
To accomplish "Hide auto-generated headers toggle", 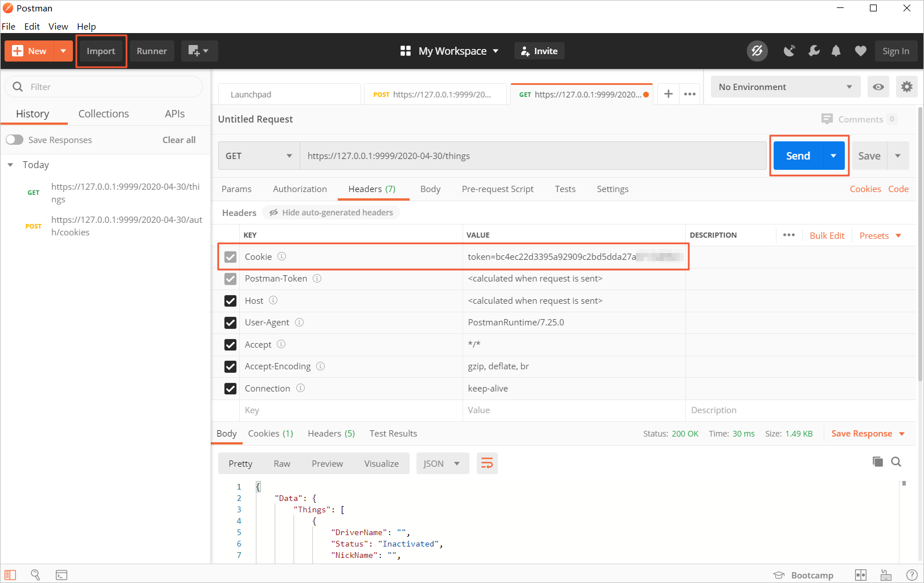I will [331, 212].
